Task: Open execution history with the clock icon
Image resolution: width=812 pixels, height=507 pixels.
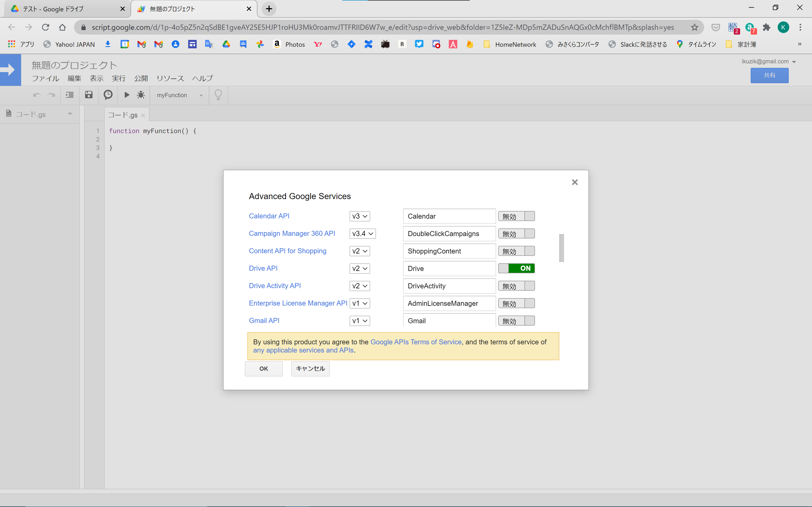Action: tap(108, 95)
